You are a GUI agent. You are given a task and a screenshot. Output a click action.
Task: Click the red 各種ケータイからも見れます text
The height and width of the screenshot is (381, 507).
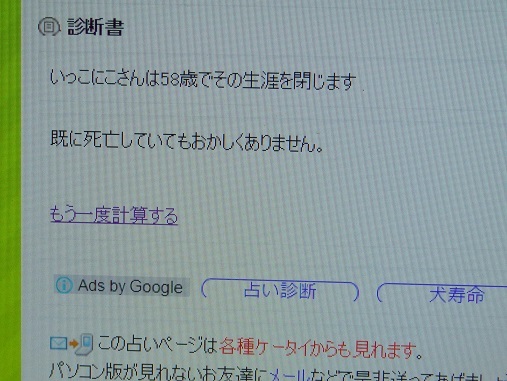click(318, 348)
